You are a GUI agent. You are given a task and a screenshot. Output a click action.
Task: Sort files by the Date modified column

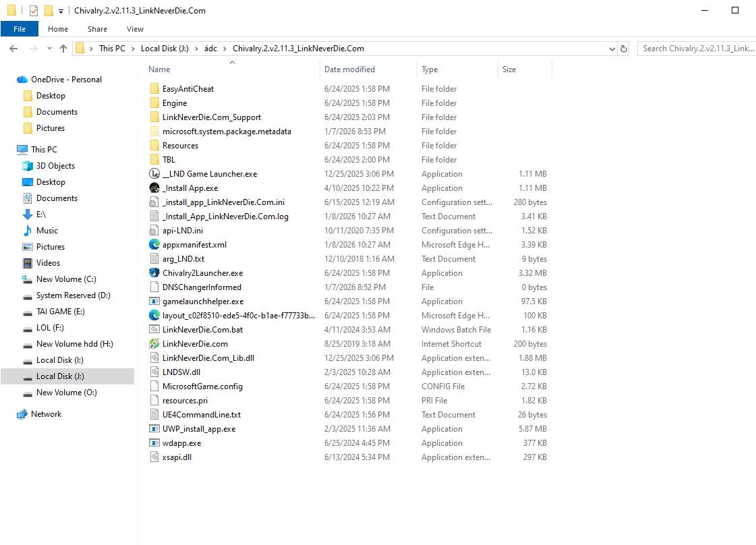pyautogui.click(x=349, y=69)
